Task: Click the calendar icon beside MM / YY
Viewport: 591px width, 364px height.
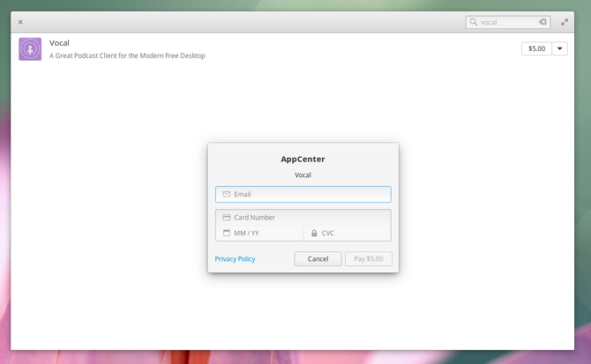Action: click(226, 233)
